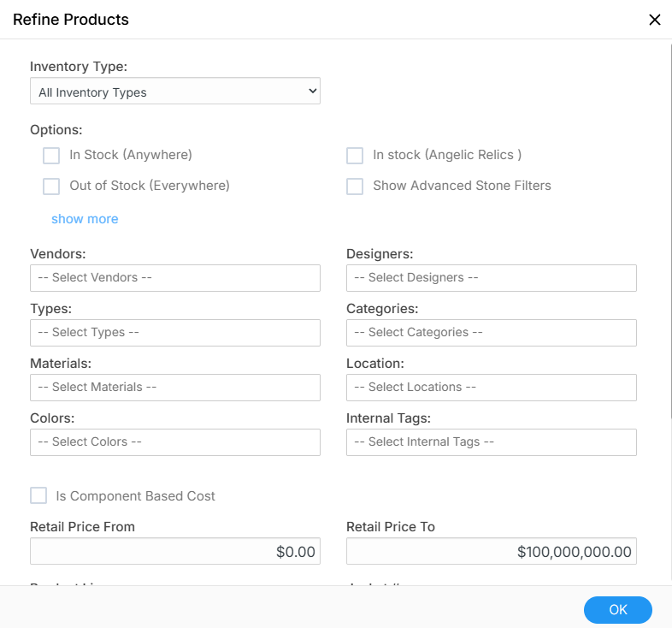672x628 pixels.
Task: Open the Inventory Type dropdown
Action: point(175,92)
